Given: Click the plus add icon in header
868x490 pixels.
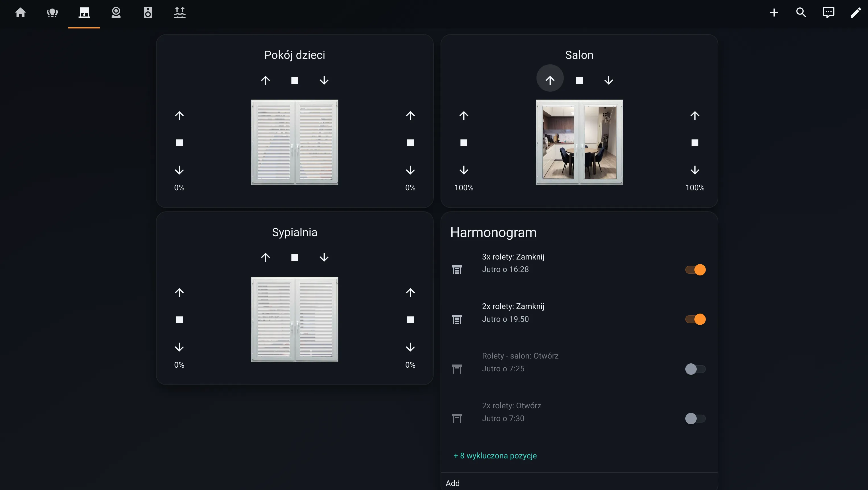Looking at the screenshot, I should (774, 13).
